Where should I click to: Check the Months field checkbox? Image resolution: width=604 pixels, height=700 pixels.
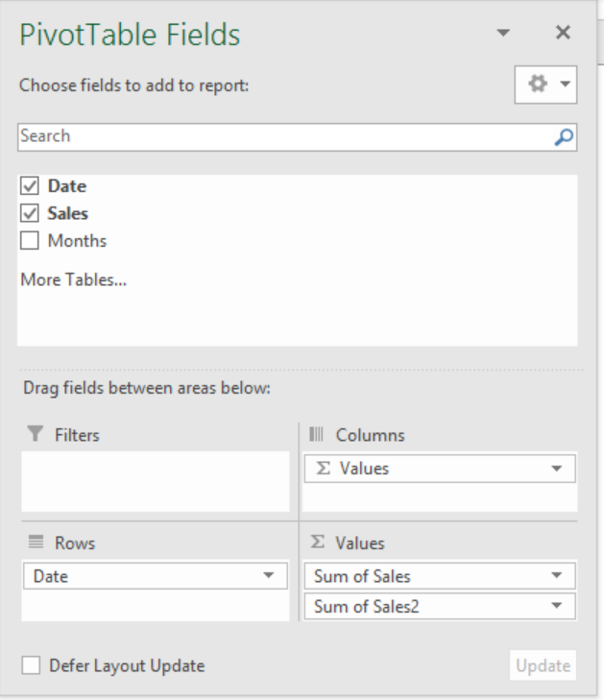[x=30, y=240]
